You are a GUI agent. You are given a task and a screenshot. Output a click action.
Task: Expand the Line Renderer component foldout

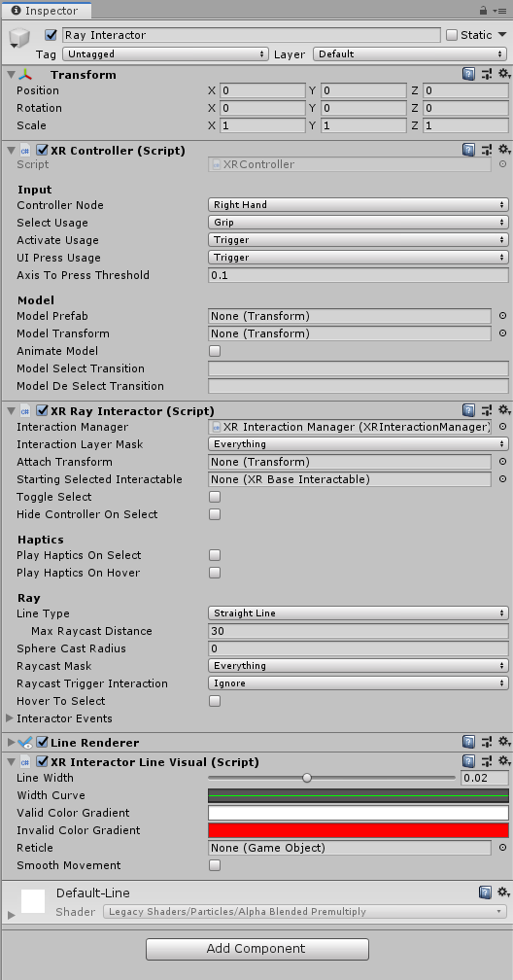(x=11, y=743)
